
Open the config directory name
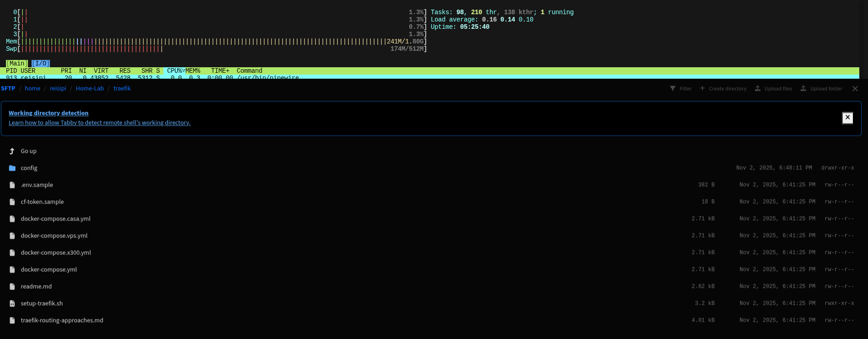(29, 168)
